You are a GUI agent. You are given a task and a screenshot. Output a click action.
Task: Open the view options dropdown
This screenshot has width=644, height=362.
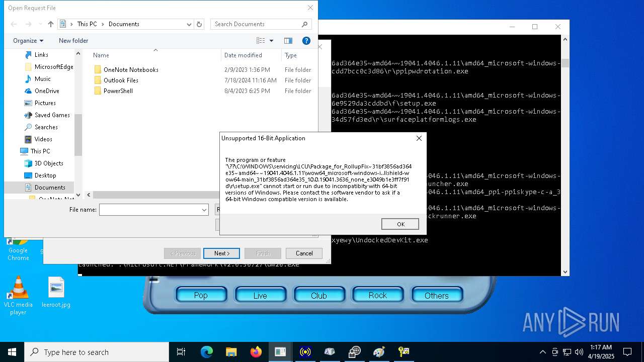coord(271,41)
